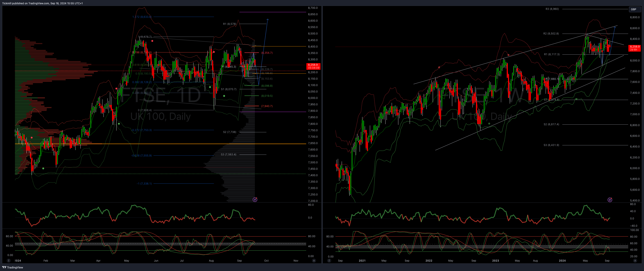644x271 pixels.
Task: Click the TradingView logo at bottom left
Action: point(12,267)
